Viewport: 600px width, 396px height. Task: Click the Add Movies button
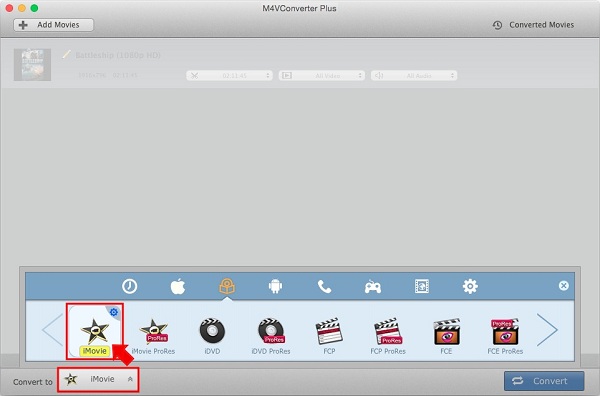coord(54,25)
